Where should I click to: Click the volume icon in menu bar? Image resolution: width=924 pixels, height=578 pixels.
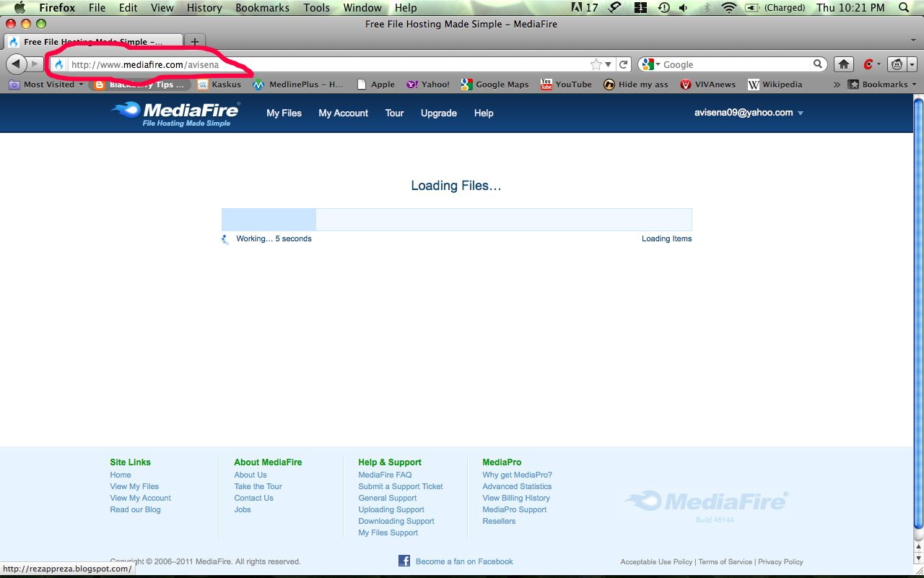pos(683,7)
